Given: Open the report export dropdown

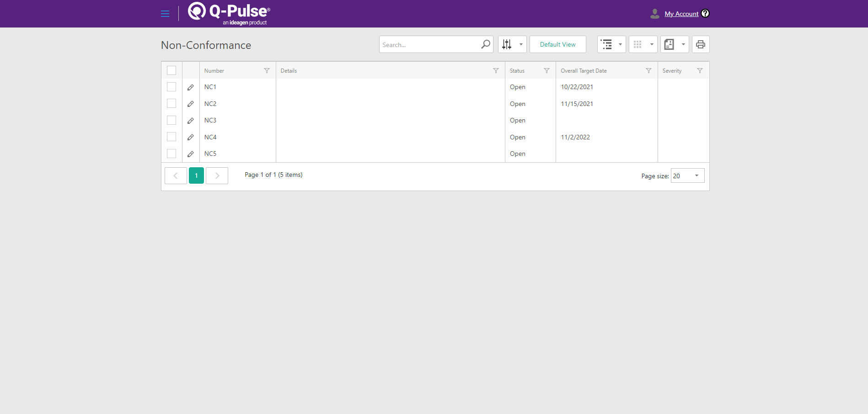Looking at the screenshot, I should (675, 44).
